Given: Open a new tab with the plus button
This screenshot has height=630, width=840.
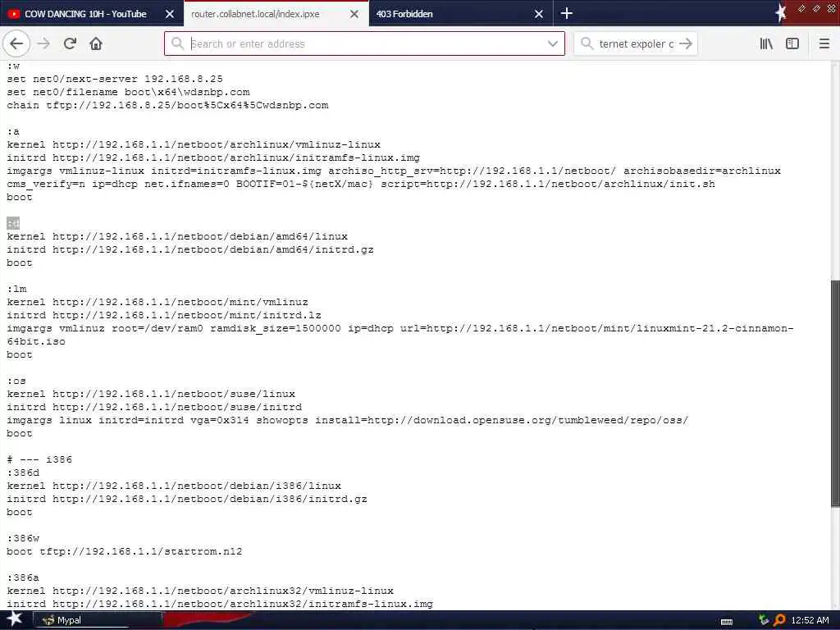Looking at the screenshot, I should [566, 13].
